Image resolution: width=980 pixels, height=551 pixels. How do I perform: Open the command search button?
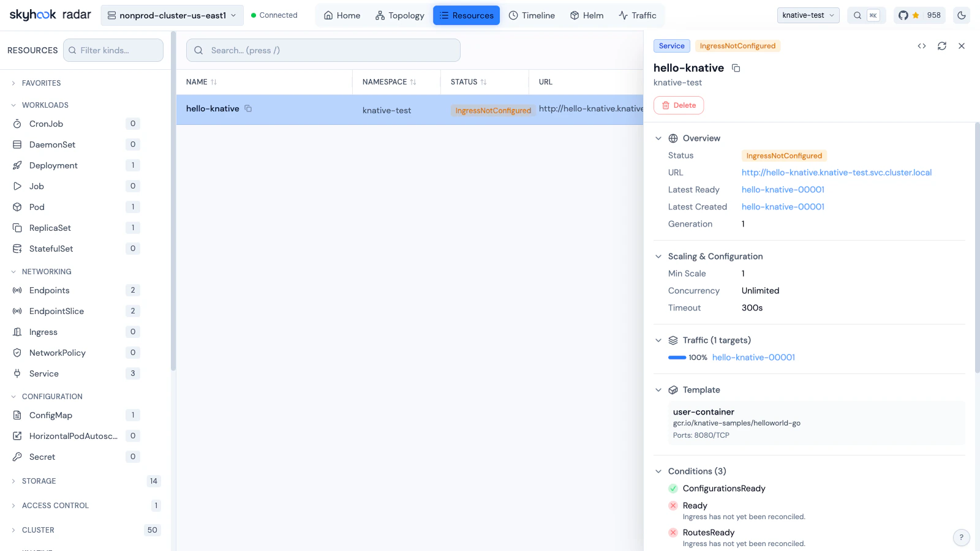pos(866,15)
